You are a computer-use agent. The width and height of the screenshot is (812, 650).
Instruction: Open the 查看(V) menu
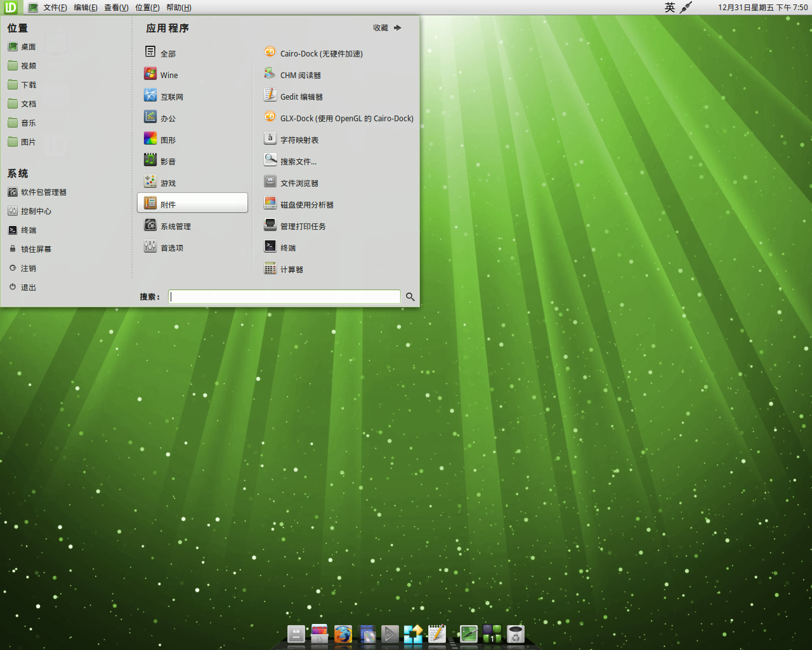coord(116,8)
